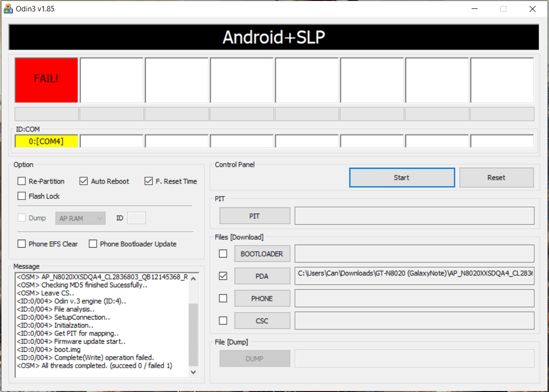
Task: Click the PIT file path field
Action: click(415, 216)
